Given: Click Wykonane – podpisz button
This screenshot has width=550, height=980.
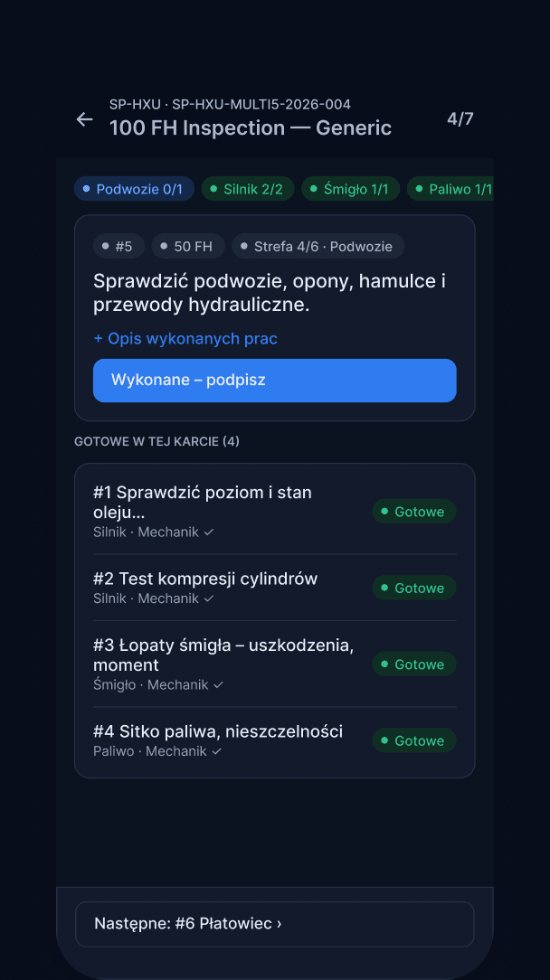Looking at the screenshot, I should pyautogui.click(x=275, y=380).
